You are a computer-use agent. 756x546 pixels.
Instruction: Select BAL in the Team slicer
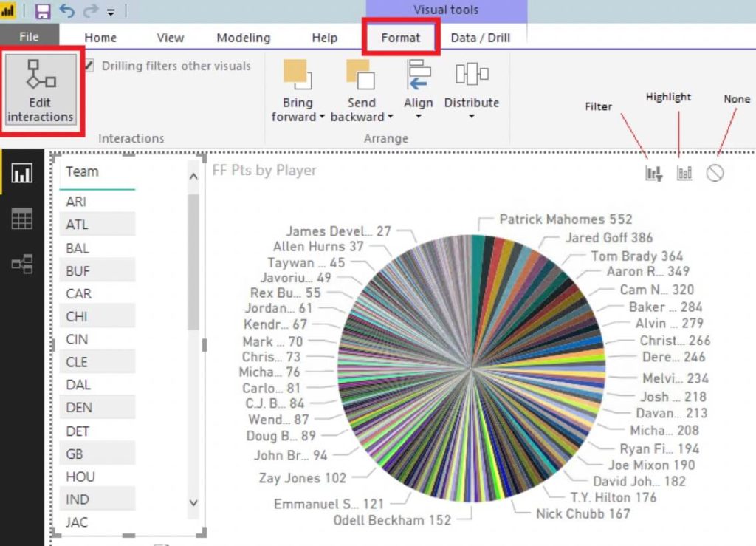97,248
